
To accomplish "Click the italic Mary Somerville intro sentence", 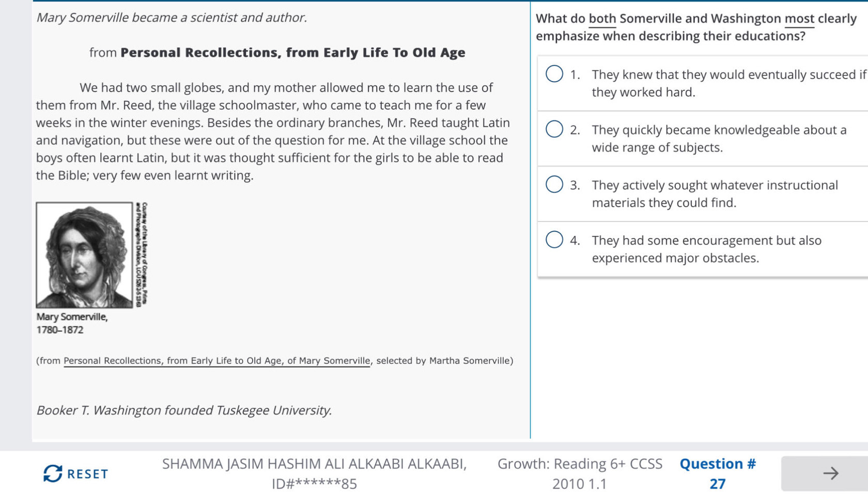I will pos(172,18).
